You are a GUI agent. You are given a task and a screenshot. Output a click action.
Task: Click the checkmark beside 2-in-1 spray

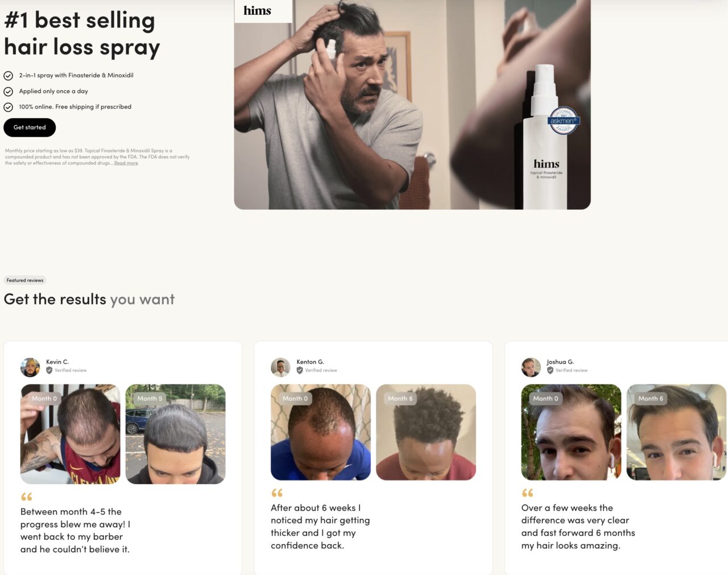9,76
